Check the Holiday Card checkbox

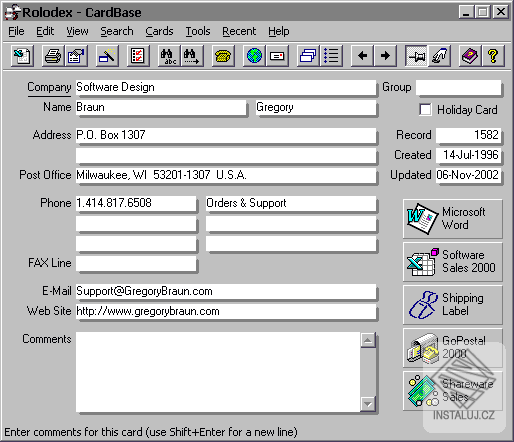[425, 109]
